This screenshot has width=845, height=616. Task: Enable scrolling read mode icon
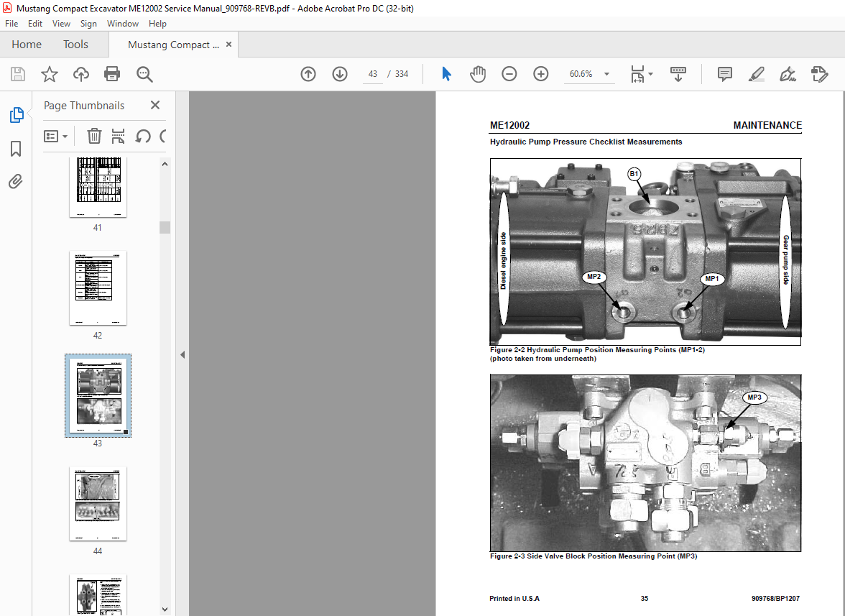[x=678, y=74]
